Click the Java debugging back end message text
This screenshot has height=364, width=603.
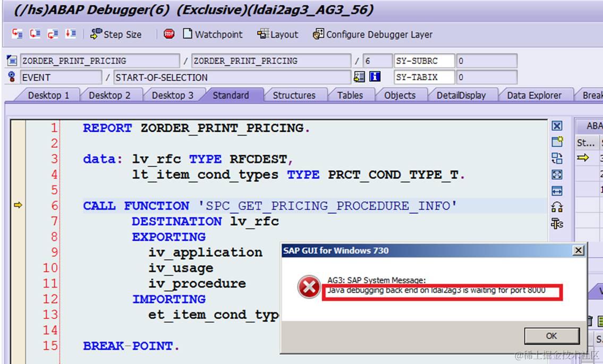click(436, 290)
